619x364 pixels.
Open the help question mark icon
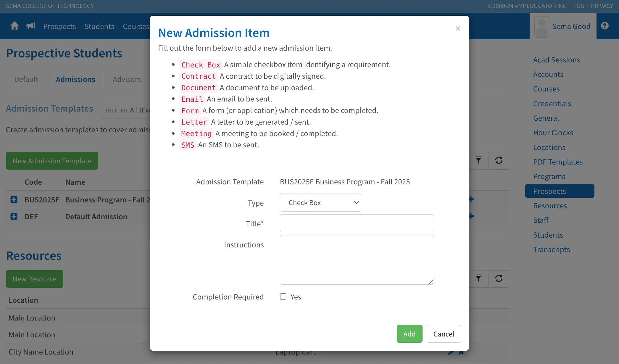[x=605, y=26]
